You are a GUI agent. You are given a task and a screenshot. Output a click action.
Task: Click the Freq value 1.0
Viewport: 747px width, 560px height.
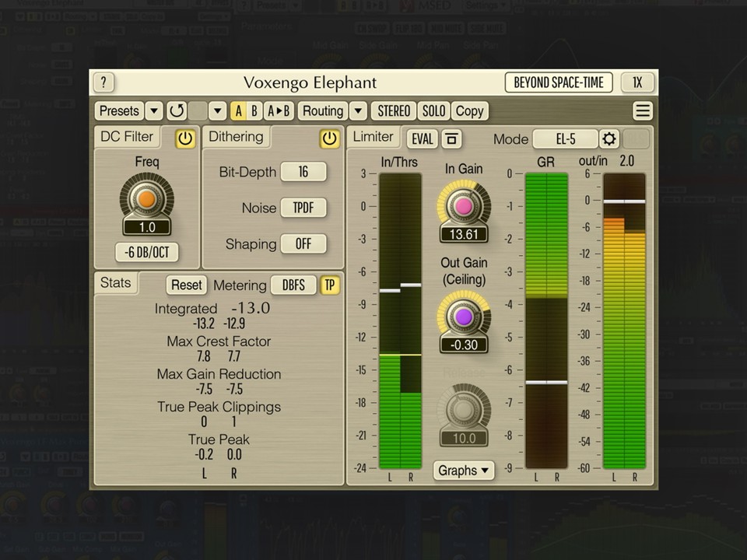(147, 227)
